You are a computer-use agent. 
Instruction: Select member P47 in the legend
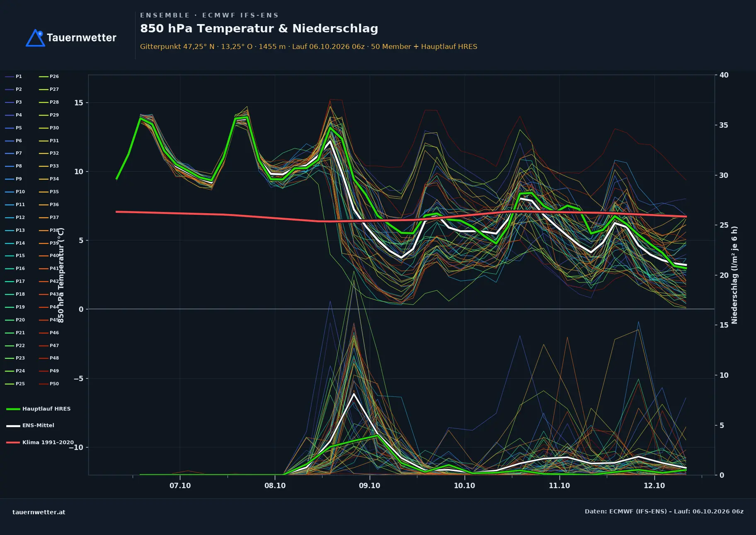point(49,346)
